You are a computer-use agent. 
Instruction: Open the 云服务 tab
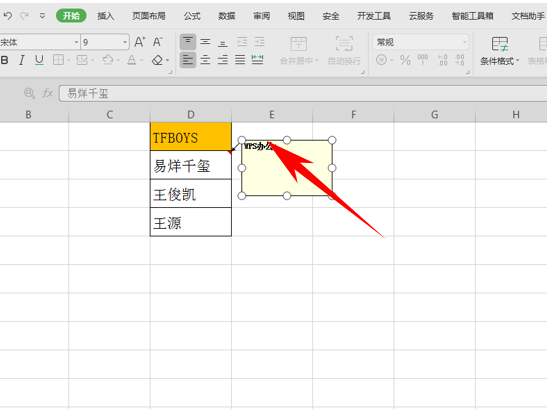(x=421, y=16)
